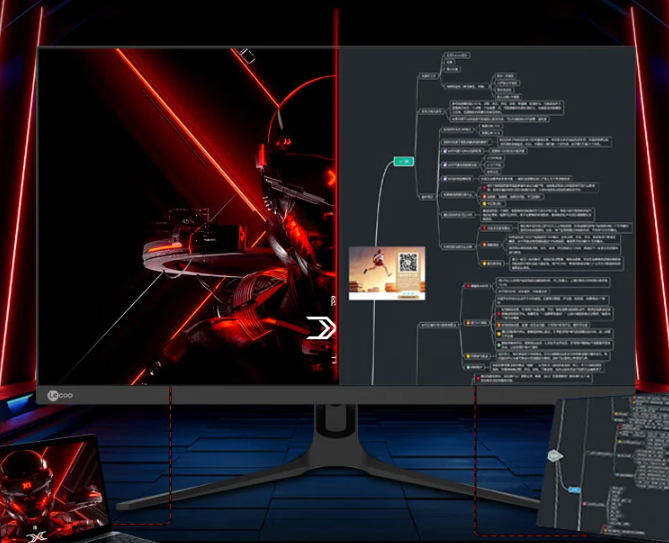Image resolution: width=669 pixels, height=543 pixels.
Task: Click the blue node in inset mind map
Action: 574,490
